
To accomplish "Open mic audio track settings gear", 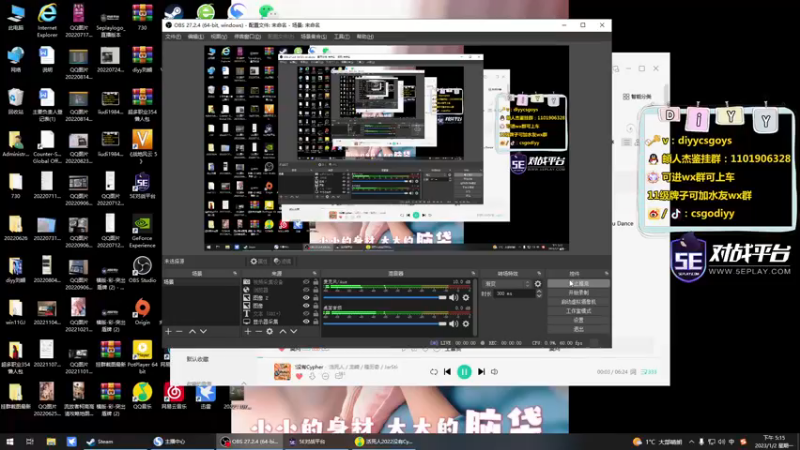I will tap(466, 297).
